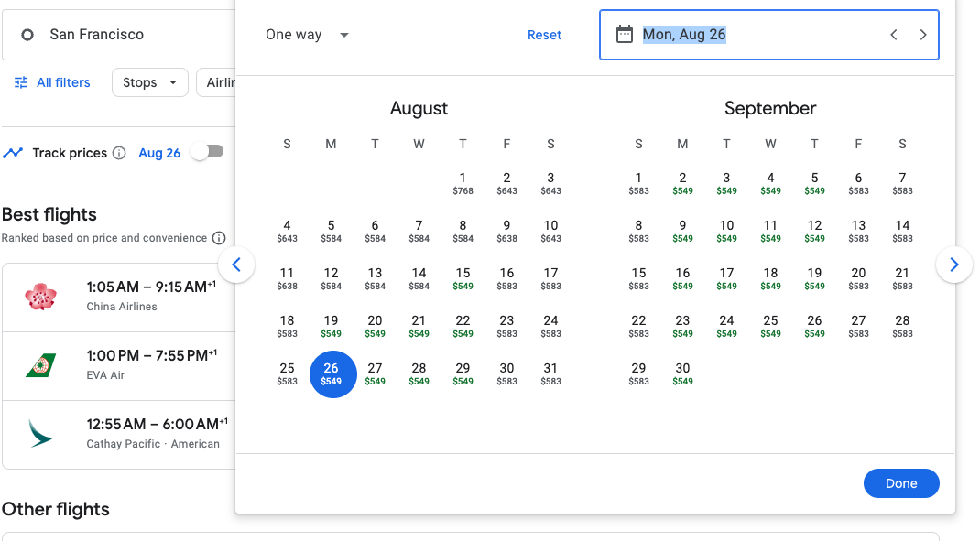Open the One way trip type dropdown

pyautogui.click(x=307, y=35)
